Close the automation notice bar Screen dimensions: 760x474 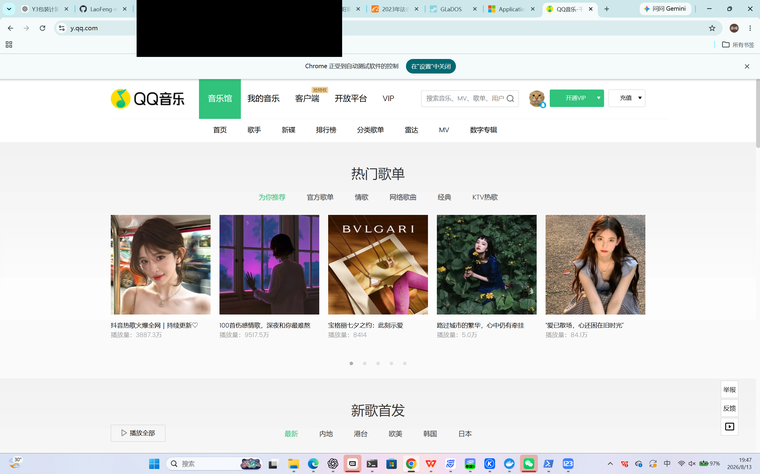click(747, 66)
